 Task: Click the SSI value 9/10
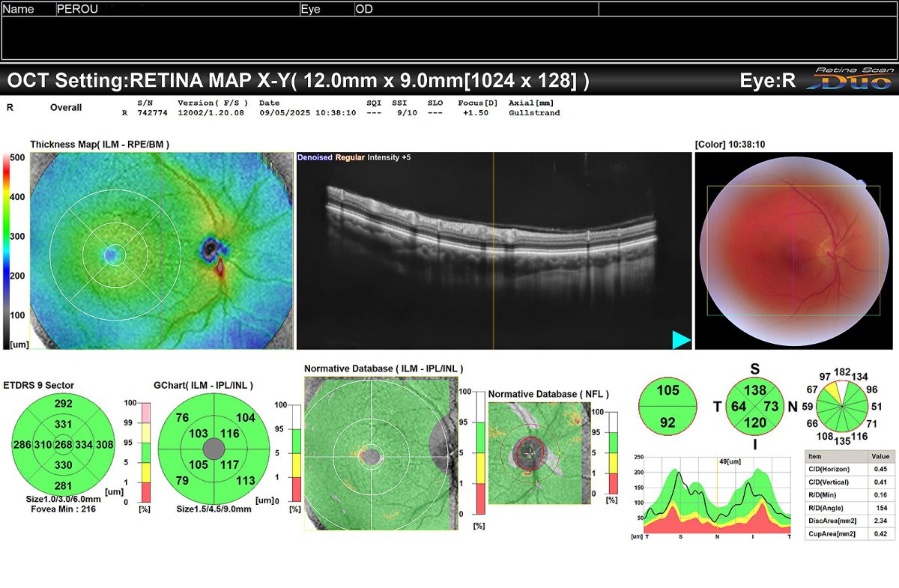(x=406, y=113)
